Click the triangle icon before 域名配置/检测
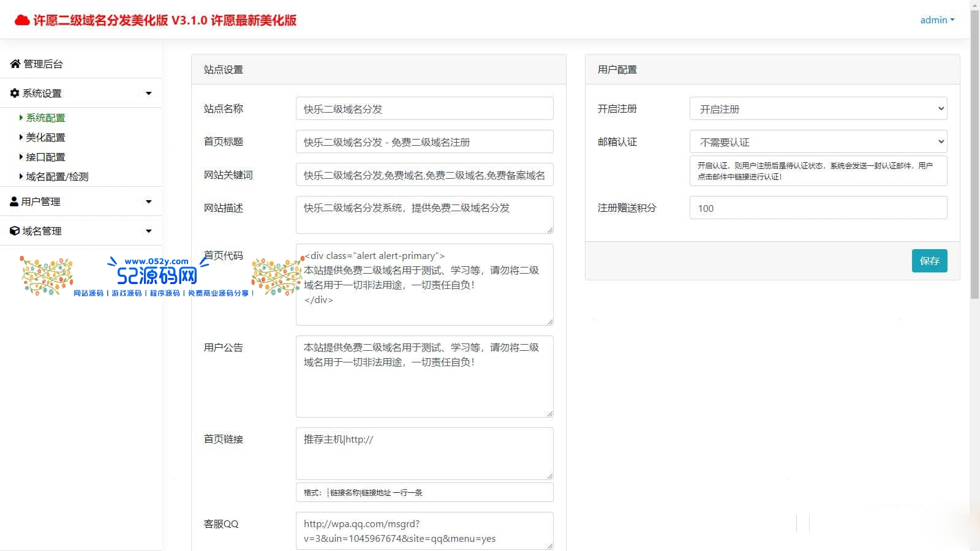Viewport: 980px width, 551px height. (21, 176)
